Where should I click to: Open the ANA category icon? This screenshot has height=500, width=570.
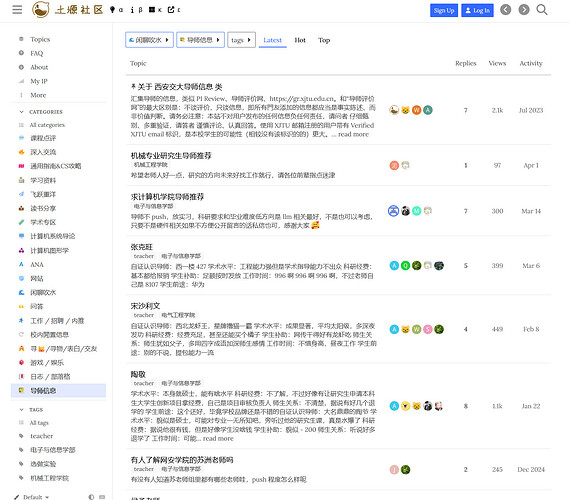(21, 264)
